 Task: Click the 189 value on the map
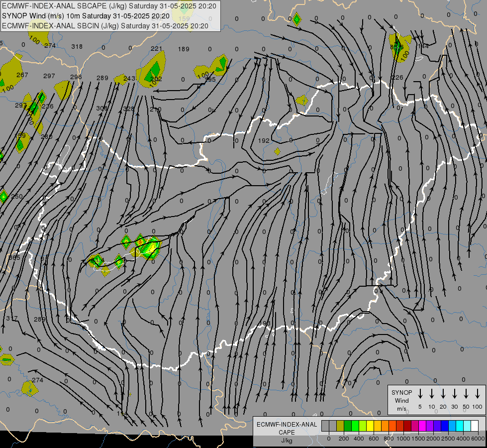pos(184,49)
